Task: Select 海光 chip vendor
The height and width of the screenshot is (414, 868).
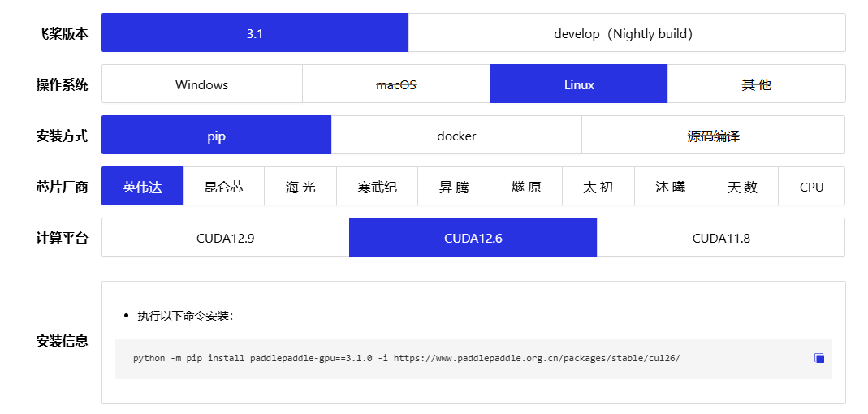Action: pos(300,187)
